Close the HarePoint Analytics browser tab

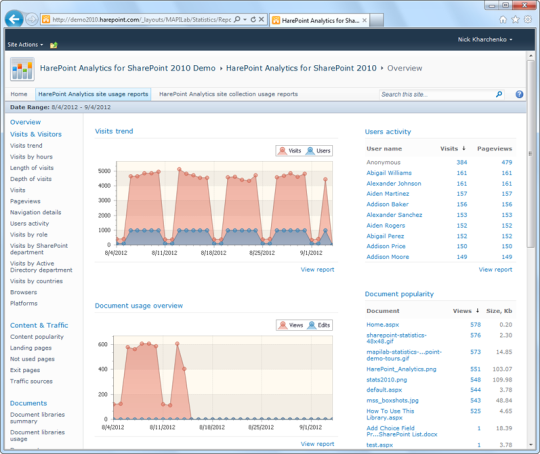(364, 20)
